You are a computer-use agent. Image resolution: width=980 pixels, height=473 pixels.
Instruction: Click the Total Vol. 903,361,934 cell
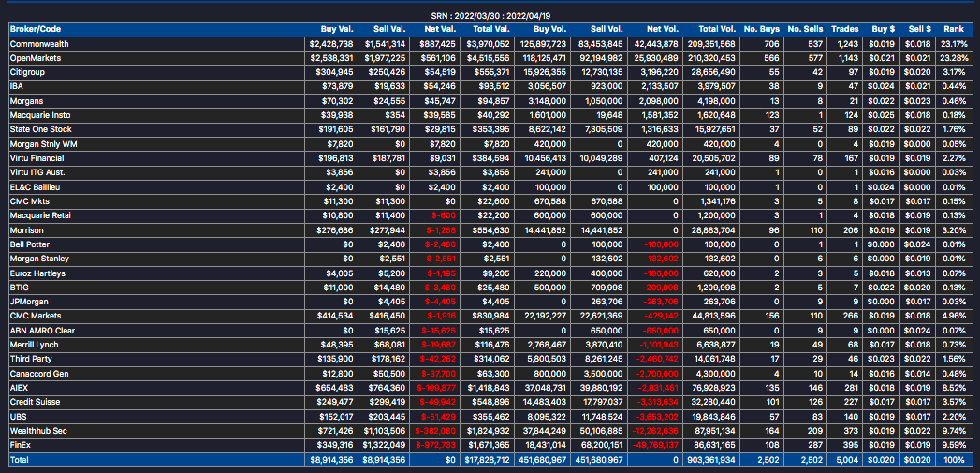pyautogui.click(x=712, y=460)
